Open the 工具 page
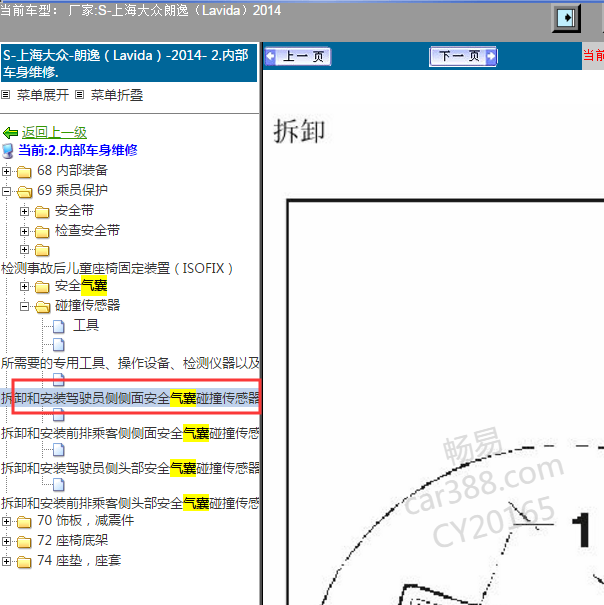This screenshot has width=604, height=605. coord(86,325)
